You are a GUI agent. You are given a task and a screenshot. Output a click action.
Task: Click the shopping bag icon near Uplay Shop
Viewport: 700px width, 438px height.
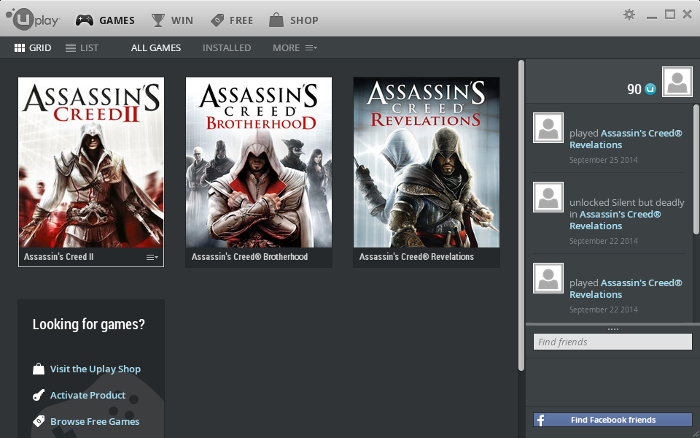(x=39, y=369)
